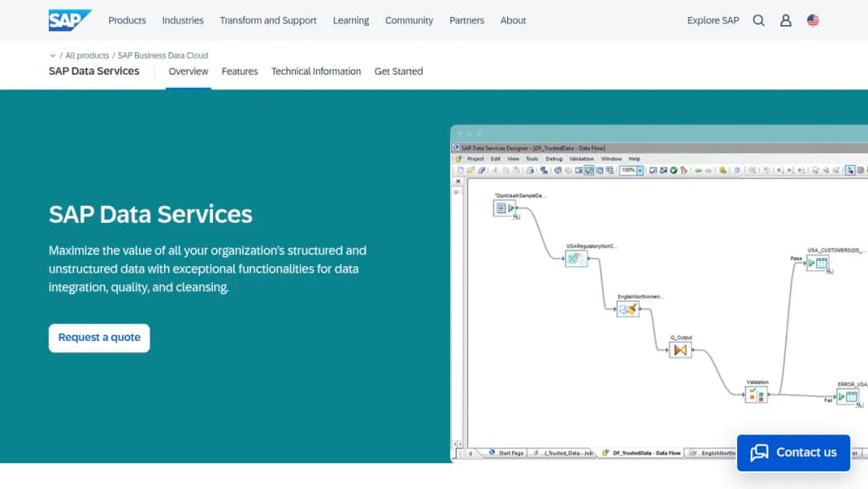Click the Request a quote button

(x=99, y=338)
